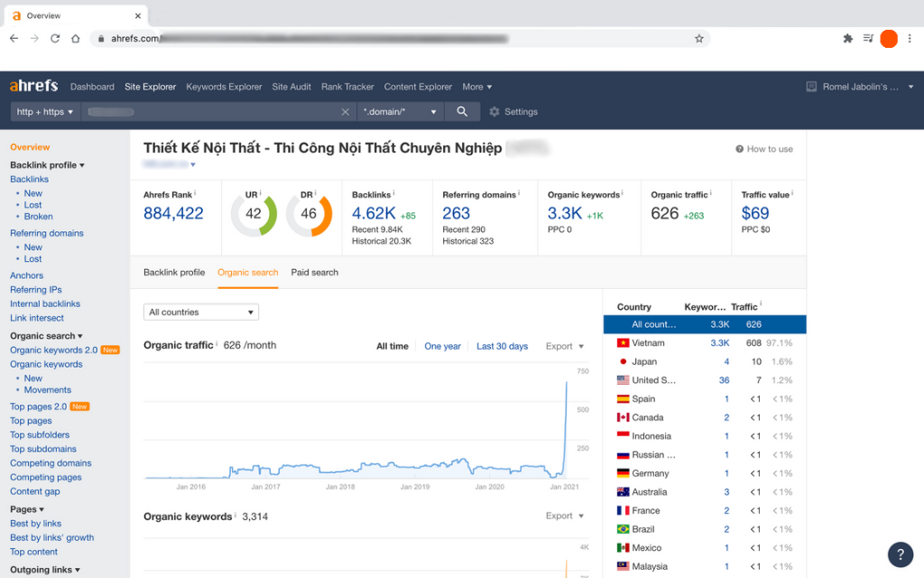This screenshot has width=924, height=578.
Task: Switch to the Paid search tab
Action: coord(314,272)
